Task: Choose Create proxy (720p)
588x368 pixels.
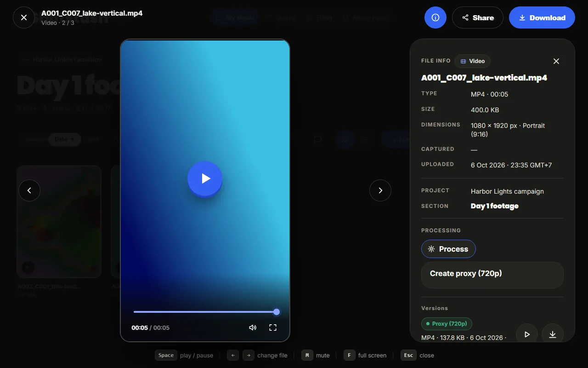Action: 492,275
